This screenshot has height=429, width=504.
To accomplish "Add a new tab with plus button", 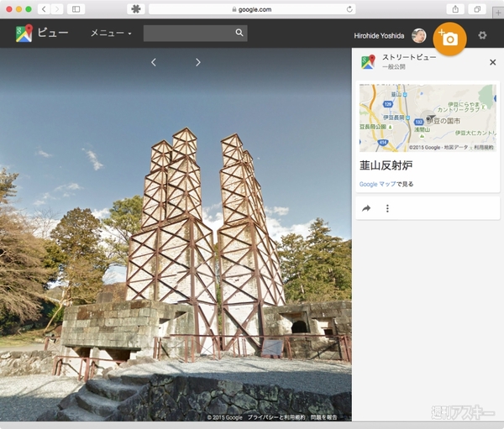I will click(x=498, y=13).
